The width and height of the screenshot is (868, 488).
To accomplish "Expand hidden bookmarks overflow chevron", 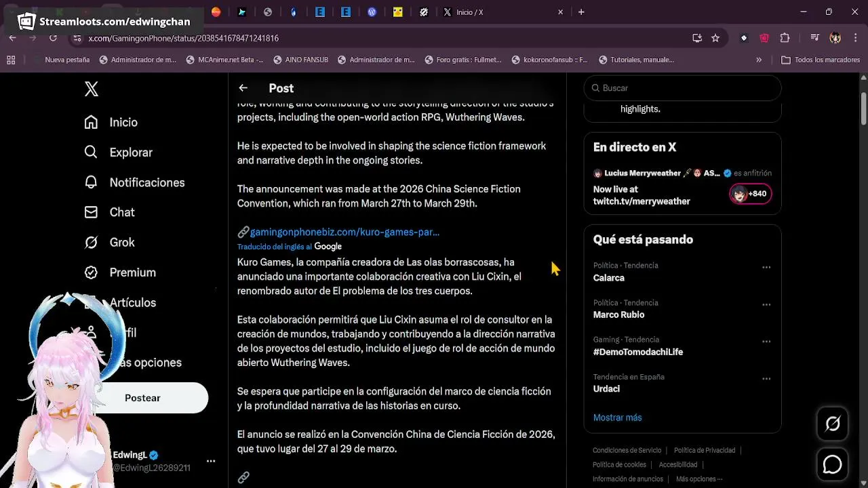I will click(x=759, y=60).
